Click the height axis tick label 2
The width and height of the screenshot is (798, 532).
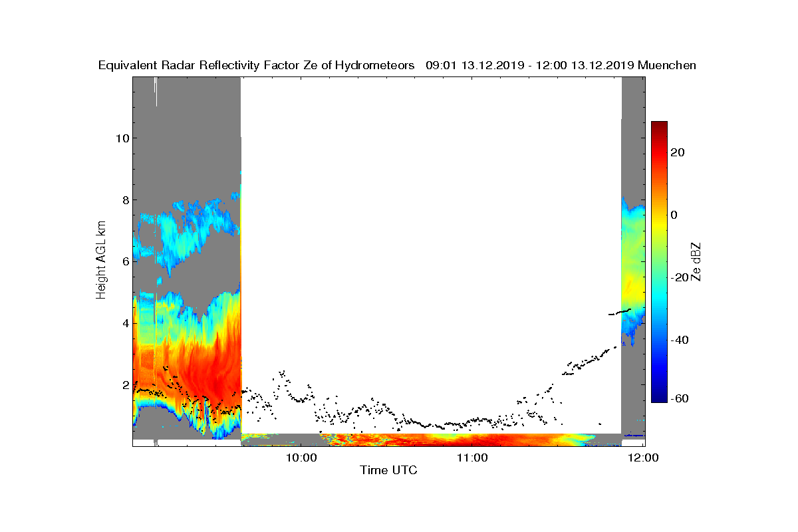(124, 385)
